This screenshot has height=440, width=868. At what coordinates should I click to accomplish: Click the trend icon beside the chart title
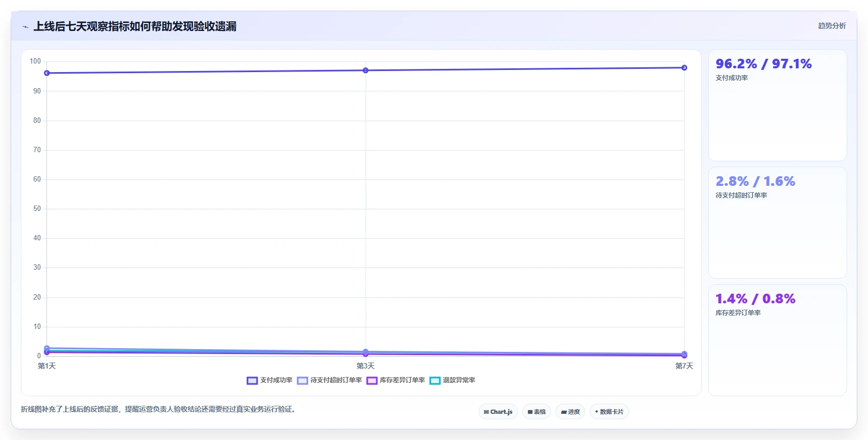point(25,27)
